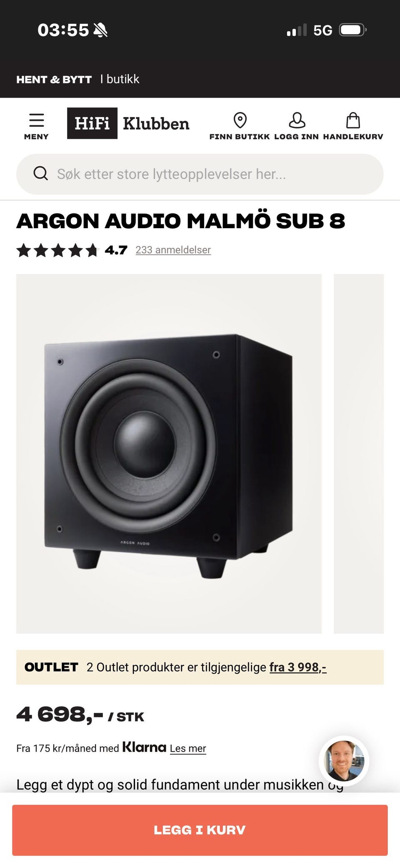Viewport: 400px width, 868px height.
Task: Open the Handlekurv shopping bag icon
Action: [353, 121]
